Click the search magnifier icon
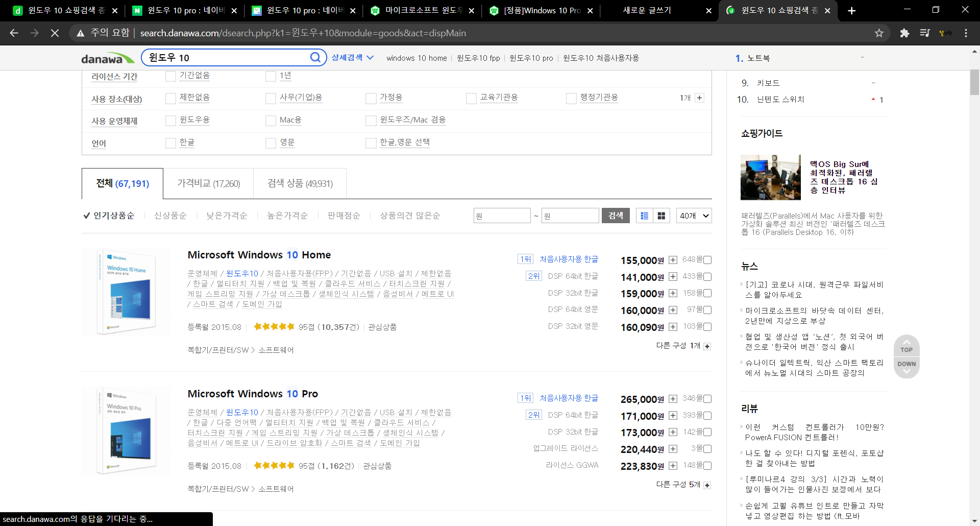The height and width of the screenshot is (526, 980). point(315,57)
